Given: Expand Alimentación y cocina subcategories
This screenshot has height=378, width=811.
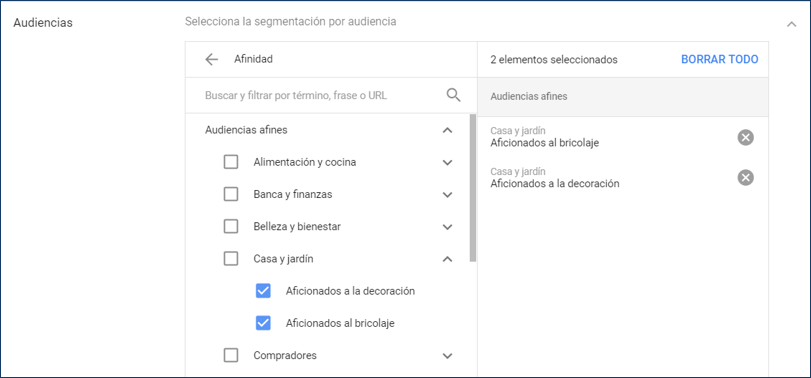Looking at the screenshot, I should click(448, 162).
